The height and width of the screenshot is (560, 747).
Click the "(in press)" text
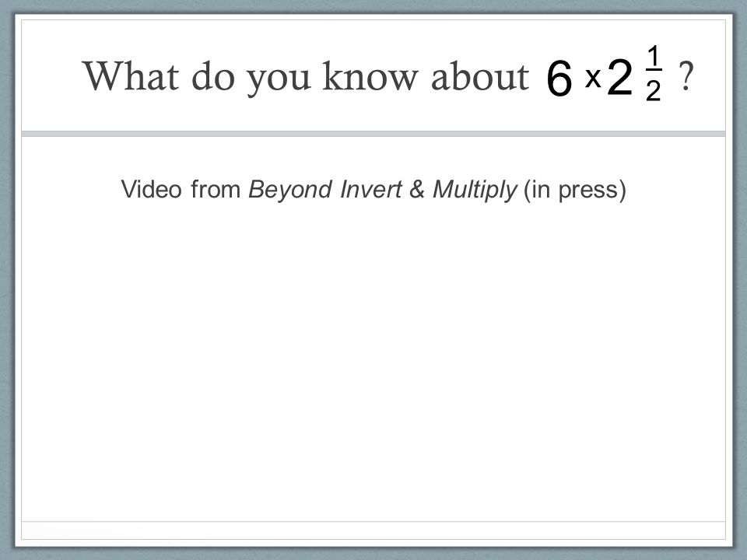[574, 191]
